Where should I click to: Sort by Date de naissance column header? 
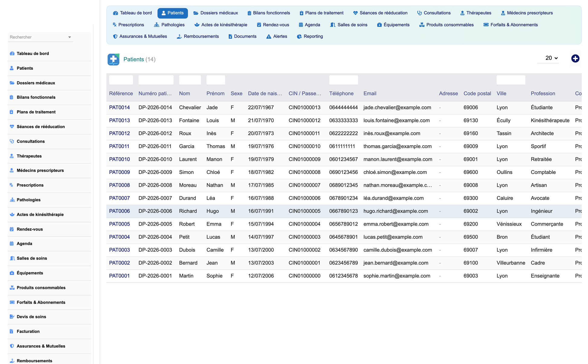click(265, 94)
